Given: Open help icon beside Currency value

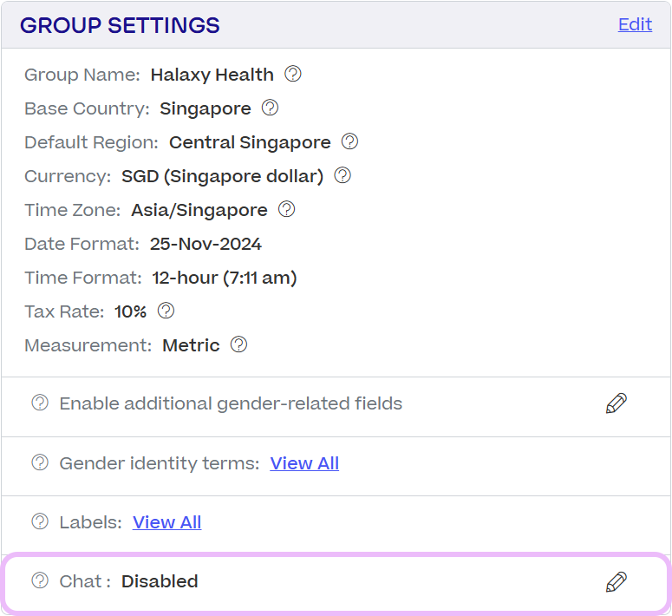Looking at the screenshot, I should point(343,175).
